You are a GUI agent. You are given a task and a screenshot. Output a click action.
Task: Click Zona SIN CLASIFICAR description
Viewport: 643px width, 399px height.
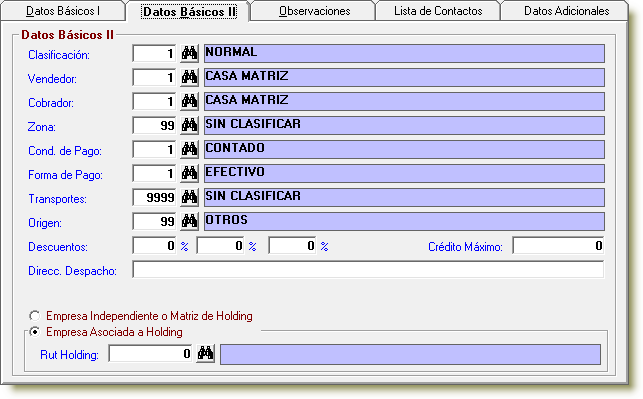(x=404, y=125)
